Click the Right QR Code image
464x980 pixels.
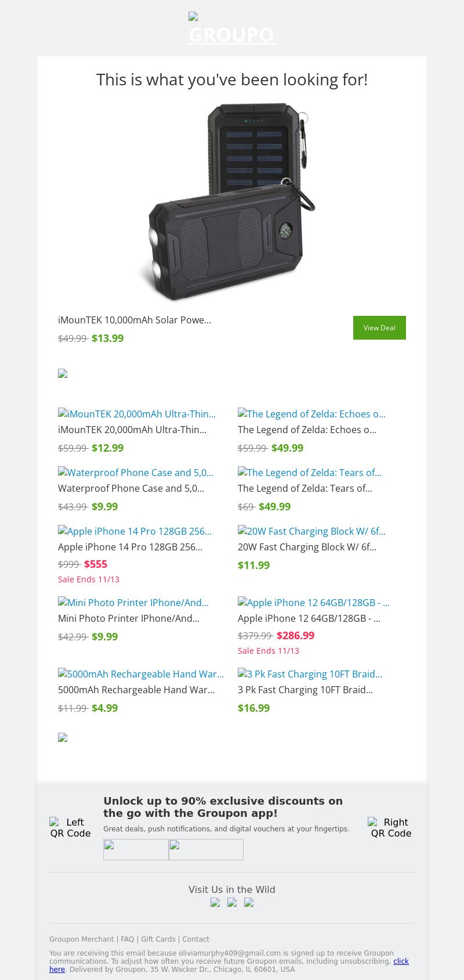[391, 828]
